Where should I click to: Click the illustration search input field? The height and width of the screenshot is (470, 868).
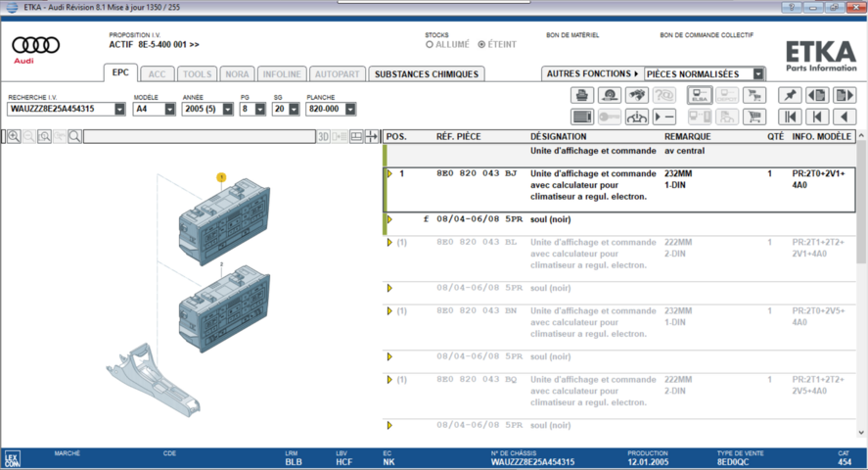tap(200, 136)
